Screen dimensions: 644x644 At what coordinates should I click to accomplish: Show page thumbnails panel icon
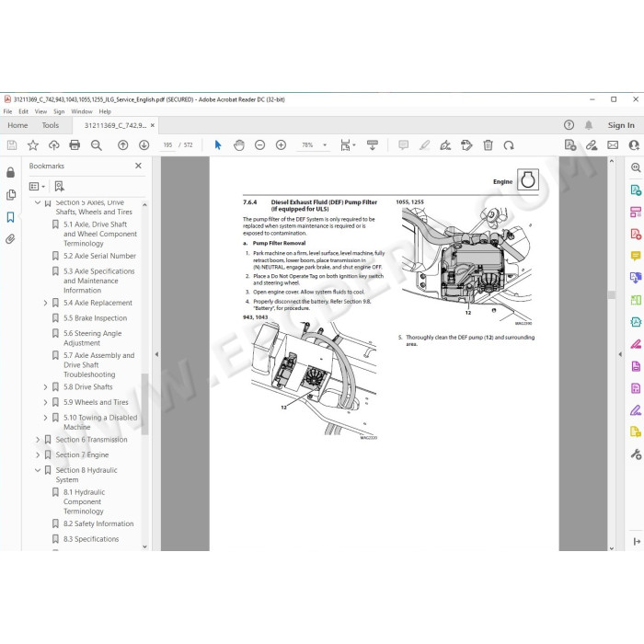(11, 195)
